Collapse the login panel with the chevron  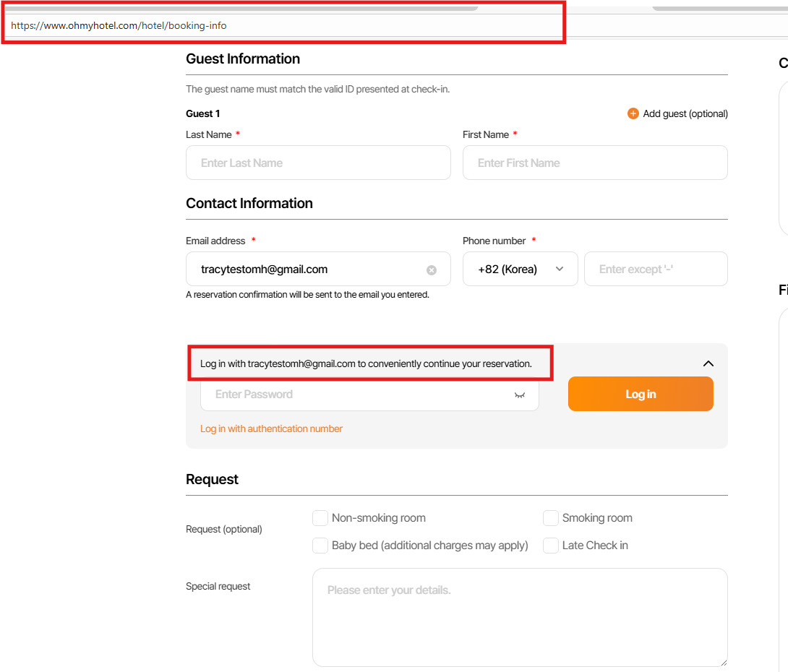pyautogui.click(x=708, y=363)
